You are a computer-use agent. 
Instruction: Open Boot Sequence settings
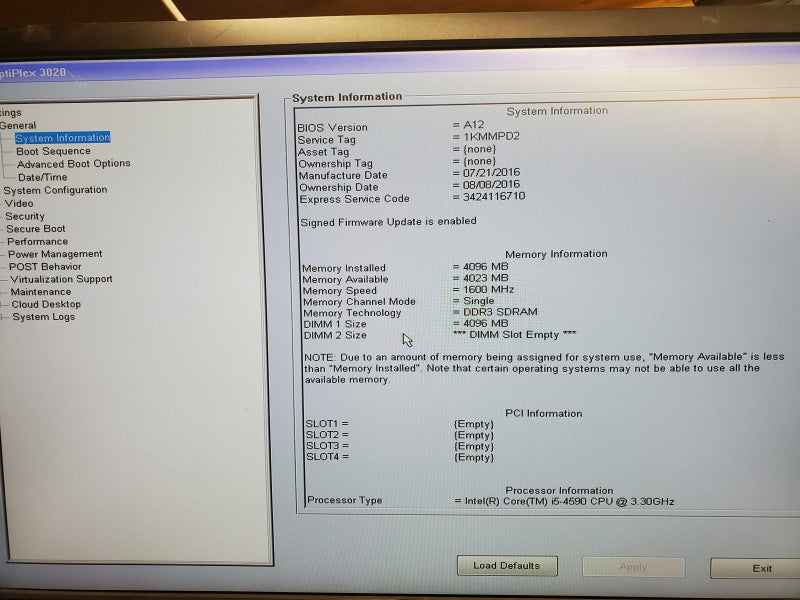pos(53,151)
